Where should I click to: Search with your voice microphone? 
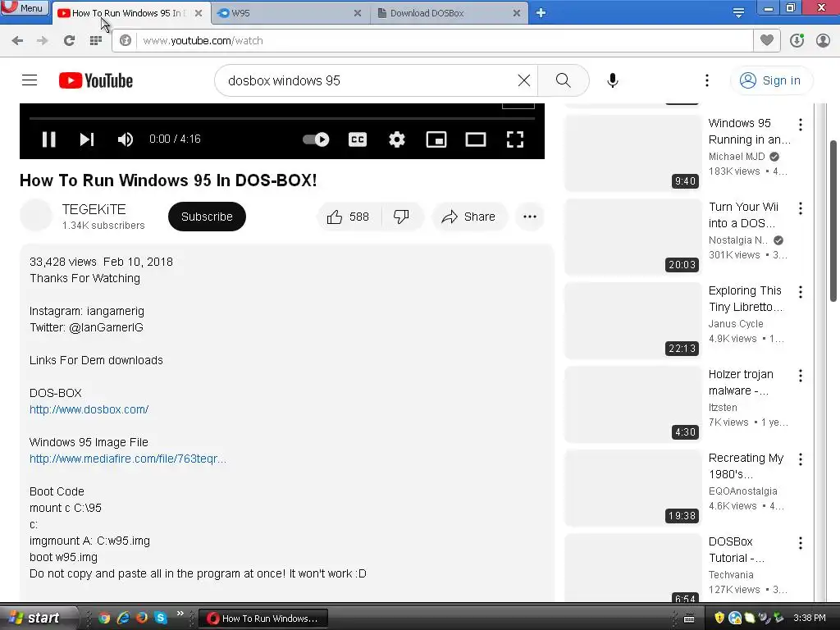pos(613,80)
